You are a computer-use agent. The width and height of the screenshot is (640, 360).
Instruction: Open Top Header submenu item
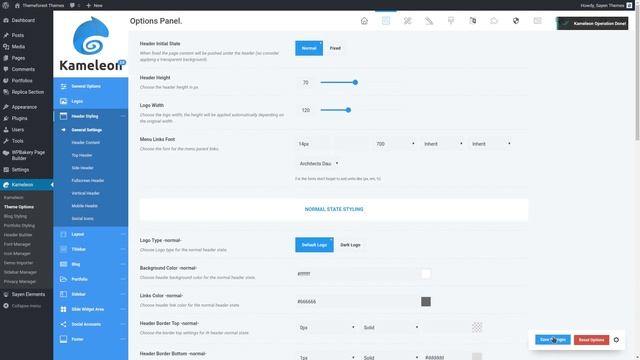pos(82,155)
